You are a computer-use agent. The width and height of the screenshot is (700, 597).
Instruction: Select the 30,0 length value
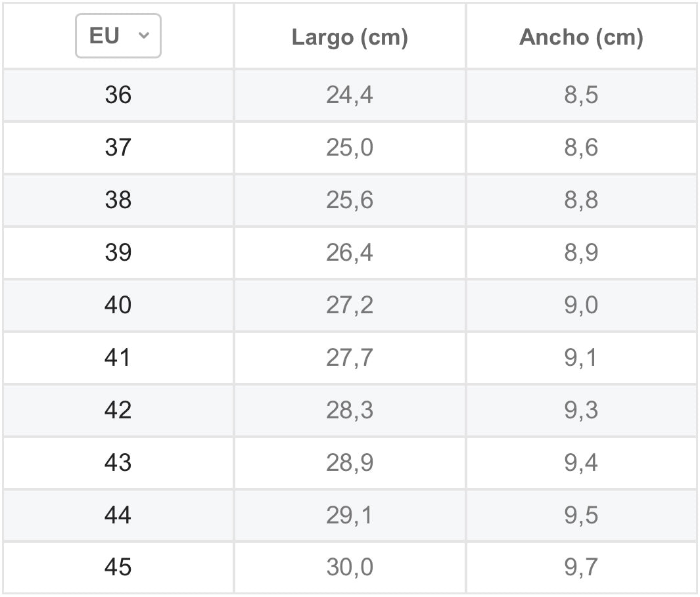(350, 567)
